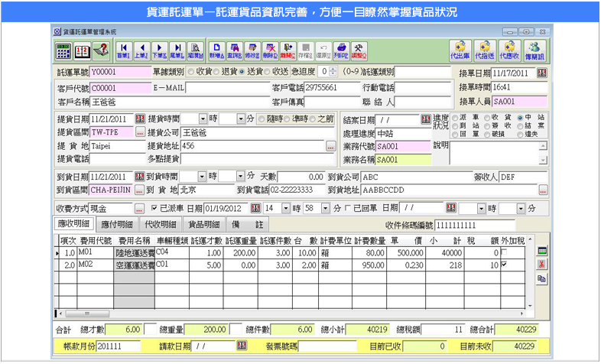Viewport: 601px width, 364px height.
Task: Open calendar picker next to 接單日期
Action: click(x=542, y=73)
